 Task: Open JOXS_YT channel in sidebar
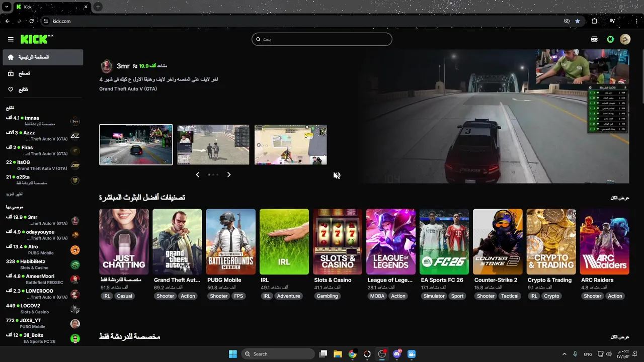click(x=43, y=323)
